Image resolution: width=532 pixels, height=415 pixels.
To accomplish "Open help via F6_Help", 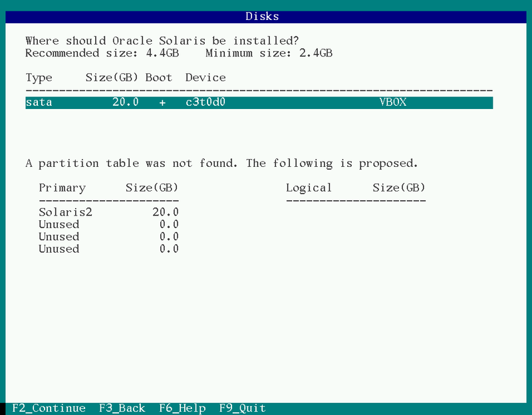I will pos(182,408).
